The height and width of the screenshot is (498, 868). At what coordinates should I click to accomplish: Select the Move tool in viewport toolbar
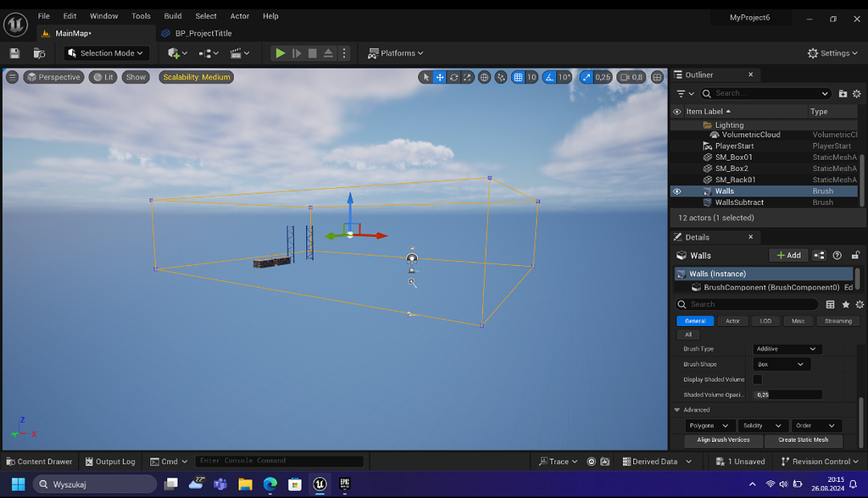[x=438, y=76]
